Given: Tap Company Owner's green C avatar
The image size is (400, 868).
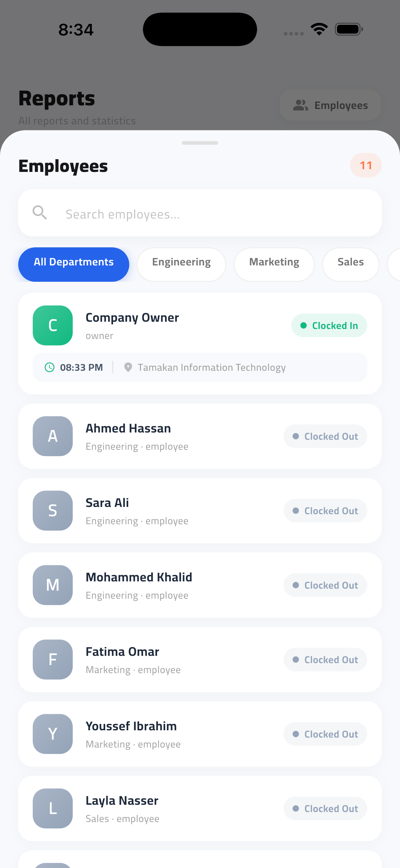Looking at the screenshot, I should [53, 325].
